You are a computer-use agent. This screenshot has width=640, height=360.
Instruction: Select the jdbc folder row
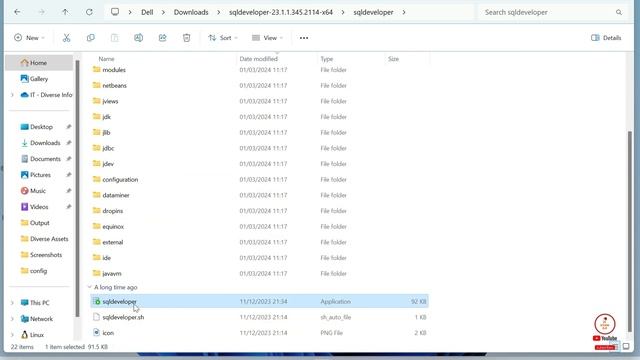259,148
